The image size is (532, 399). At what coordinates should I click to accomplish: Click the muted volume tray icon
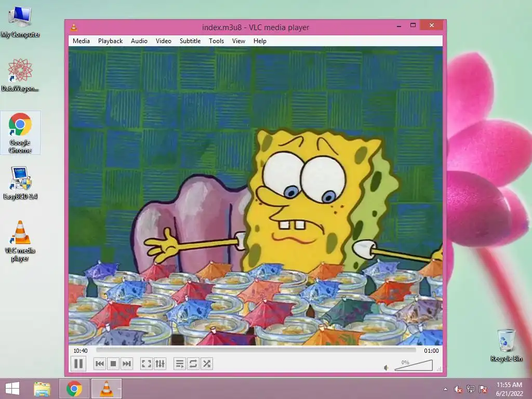click(458, 389)
